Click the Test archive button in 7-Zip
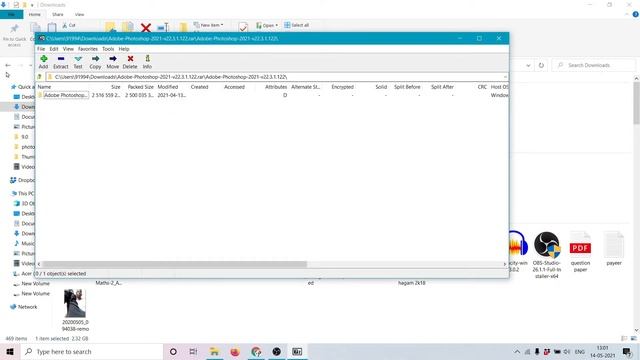 [78, 62]
